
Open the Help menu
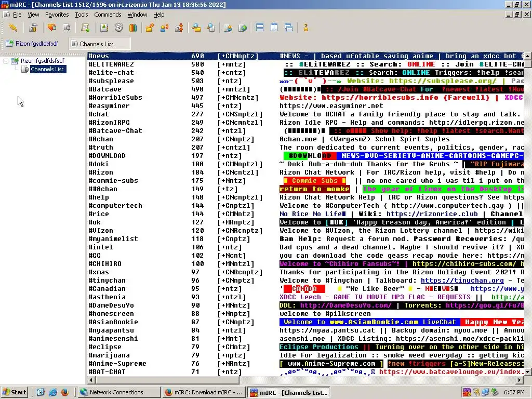[158, 15]
